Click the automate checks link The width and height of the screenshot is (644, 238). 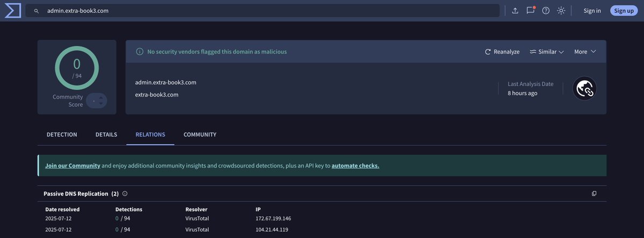(x=355, y=165)
